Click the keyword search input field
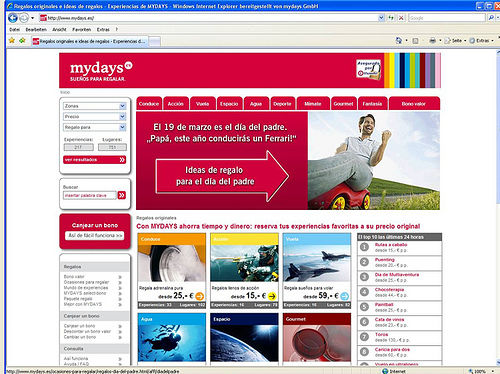Screen dimensions: 500x374 pyautogui.click(x=90, y=195)
